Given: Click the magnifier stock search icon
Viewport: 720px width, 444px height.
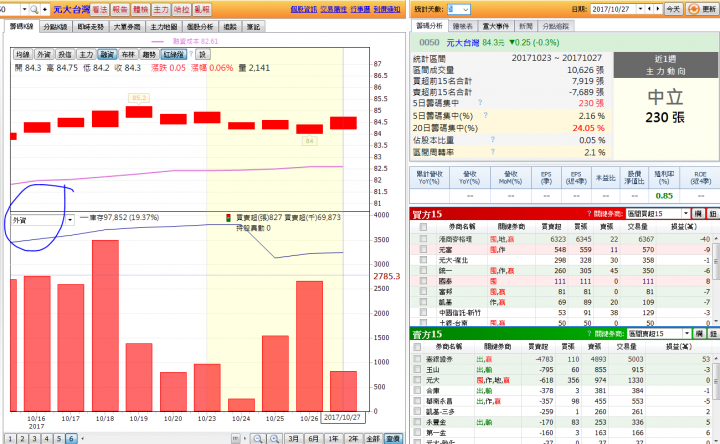Looking at the screenshot, I should (x=34, y=9).
